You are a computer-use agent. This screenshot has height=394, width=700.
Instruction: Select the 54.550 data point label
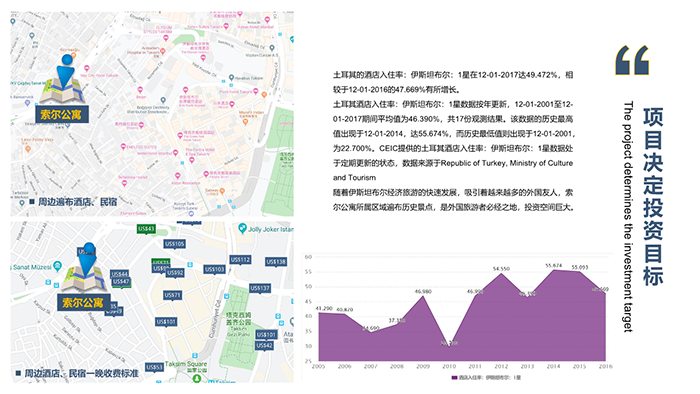(x=501, y=269)
